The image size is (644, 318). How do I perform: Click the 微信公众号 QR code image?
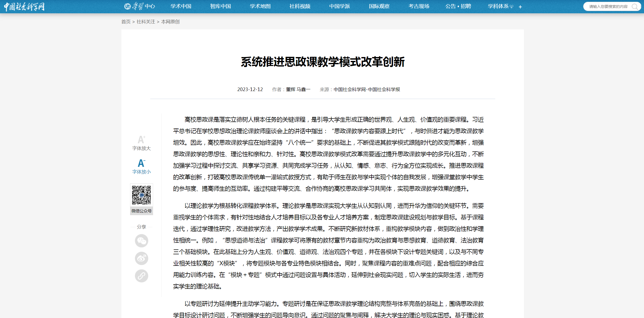coord(141,195)
